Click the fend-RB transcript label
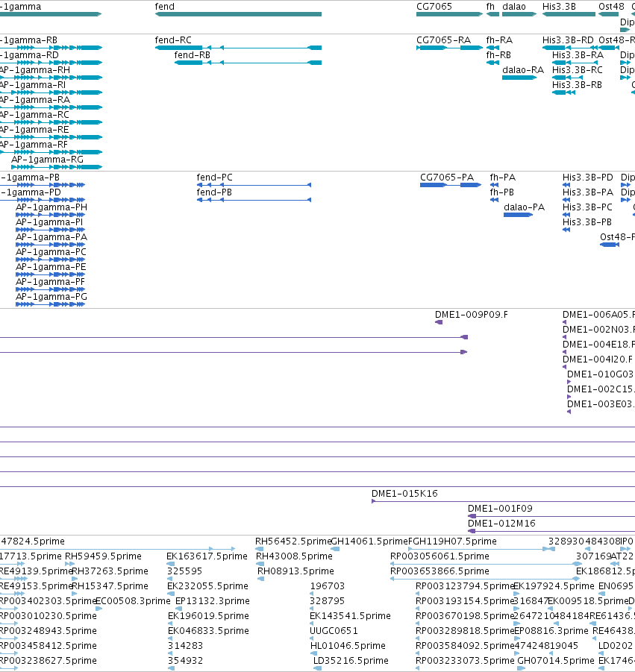 pos(193,55)
